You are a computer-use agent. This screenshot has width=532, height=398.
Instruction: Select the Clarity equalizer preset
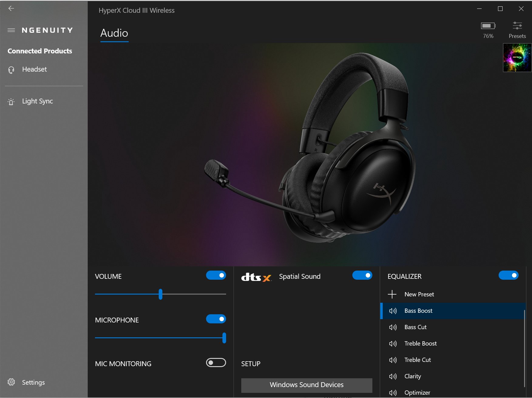coord(412,376)
